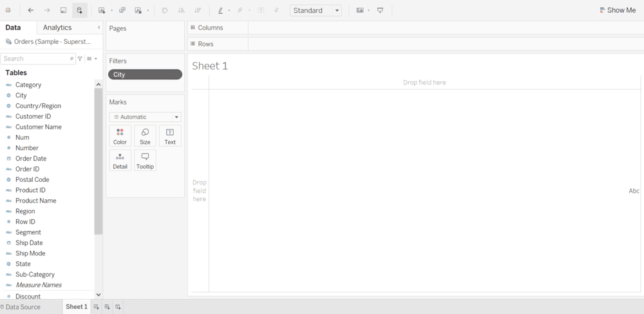Click the Search fields input
Viewport: 644px width, 314px height.
[x=38, y=59]
